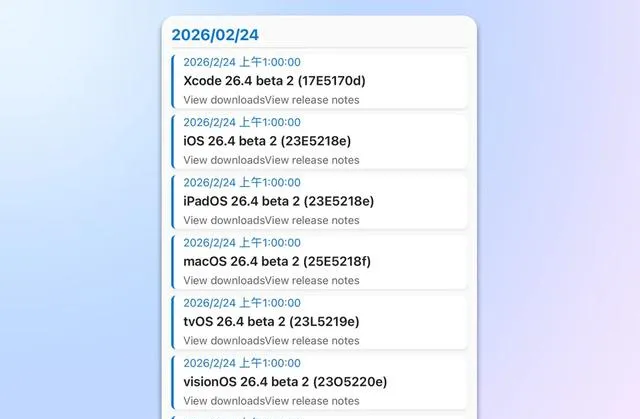The height and width of the screenshot is (419, 640).
Task: Click the timestamp above the Xcode entry
Action: coord(242,62)
